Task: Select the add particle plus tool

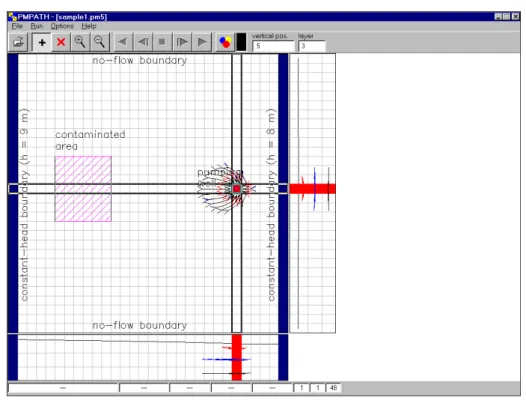Action: coord(42,42)
